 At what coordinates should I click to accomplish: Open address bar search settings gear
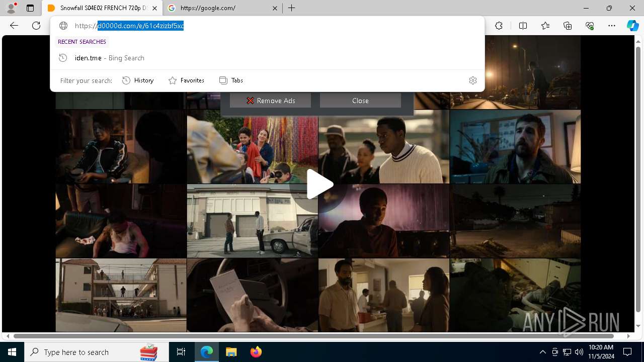472,80
